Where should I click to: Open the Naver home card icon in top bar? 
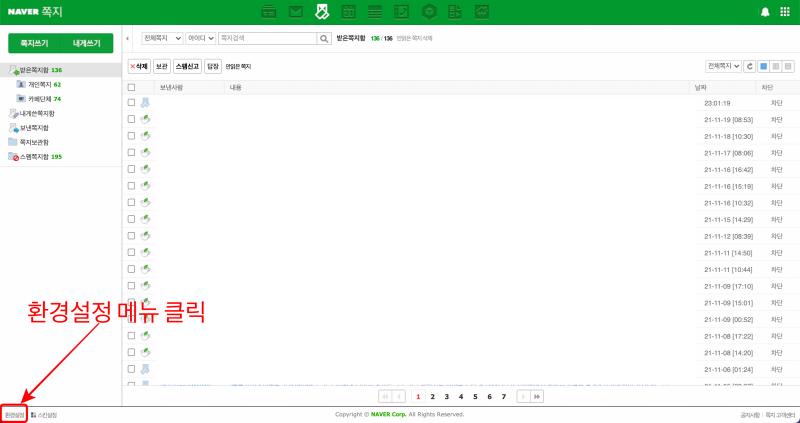(269, 12)
